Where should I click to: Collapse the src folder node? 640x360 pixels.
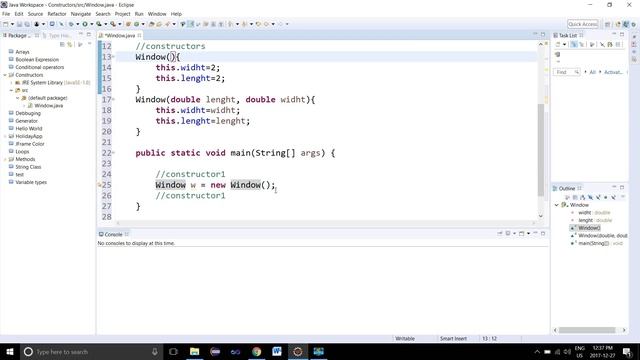tap(11, 91)
